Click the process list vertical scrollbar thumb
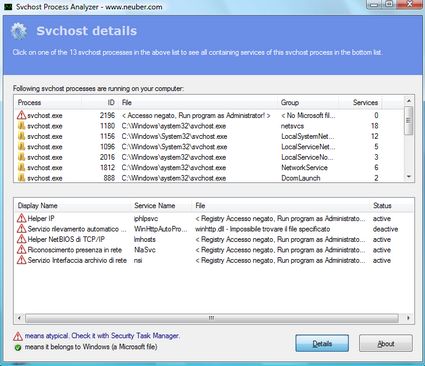Image resolution: width=425 pixels, height=366 pixels. (x=409, y=121)
